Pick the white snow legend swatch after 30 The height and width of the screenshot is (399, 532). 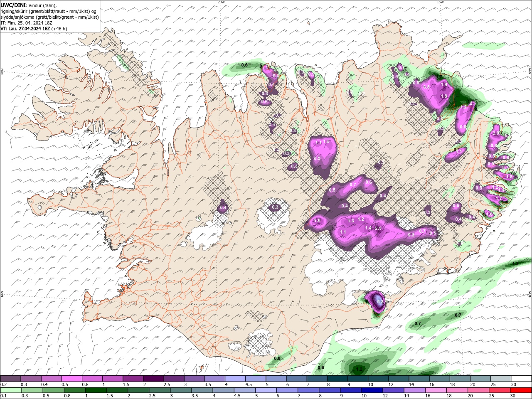[x=522, y=379]
